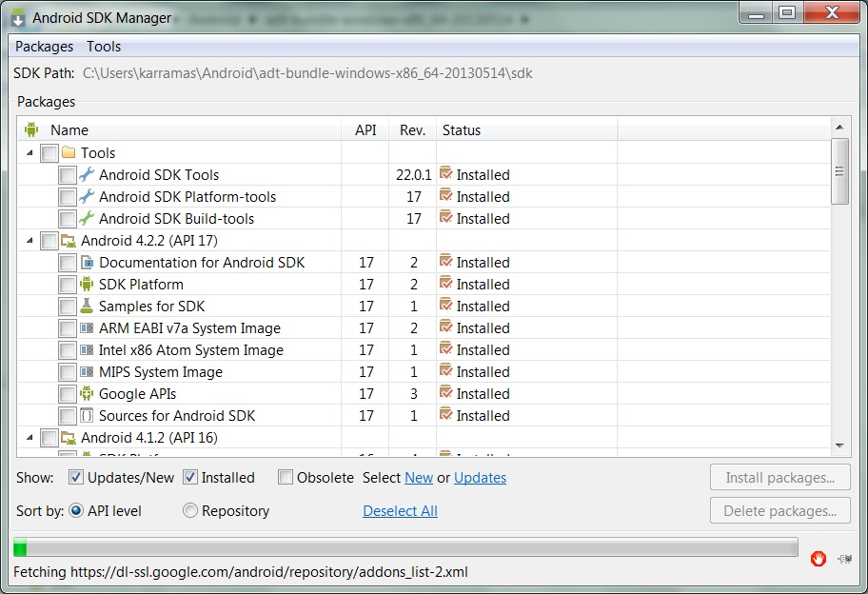The height and width of the screenshot is (594, 868).
Task: Click the MIPS System Image icon
Action: point(87,372)
